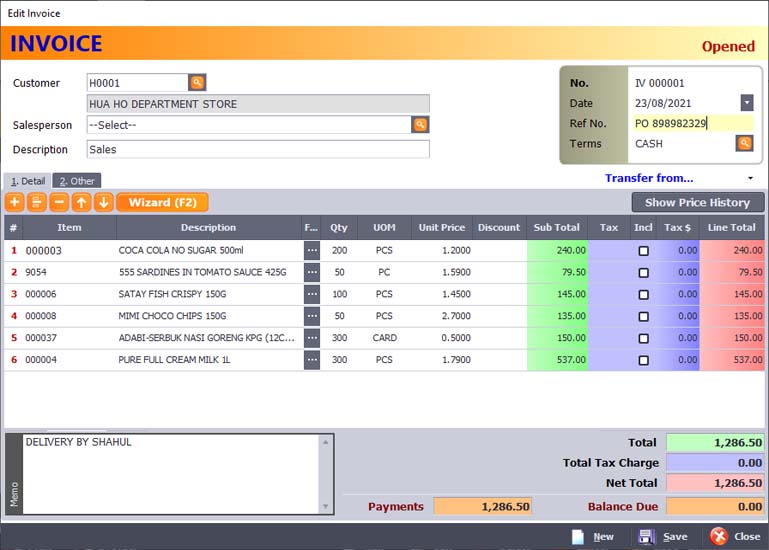Expand the Transfer from dropdown arrow
This screenshot has width=769, height=550.
[750, 178]
